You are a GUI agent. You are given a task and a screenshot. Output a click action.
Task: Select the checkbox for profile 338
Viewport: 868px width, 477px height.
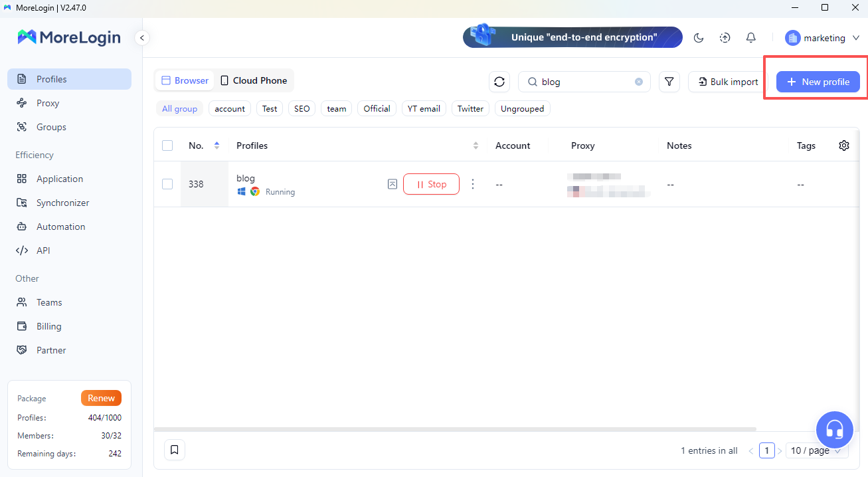coord(167,184)
